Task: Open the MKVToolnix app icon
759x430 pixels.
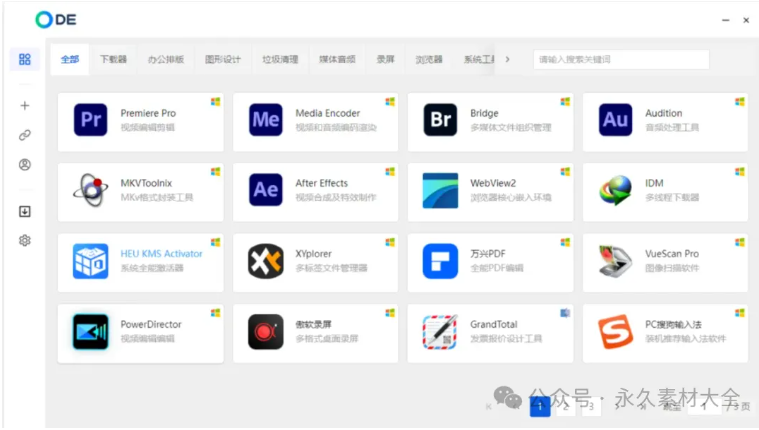Action: click(x=91, y=190)
